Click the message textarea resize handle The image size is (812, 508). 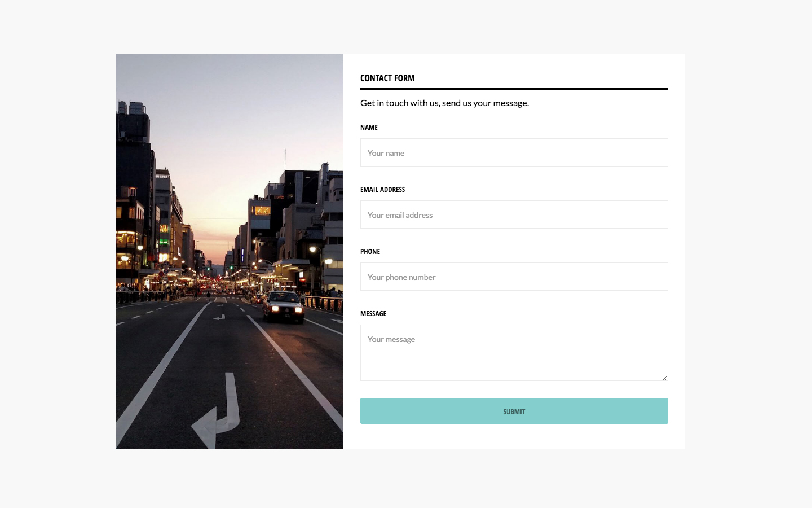[665, 378]
